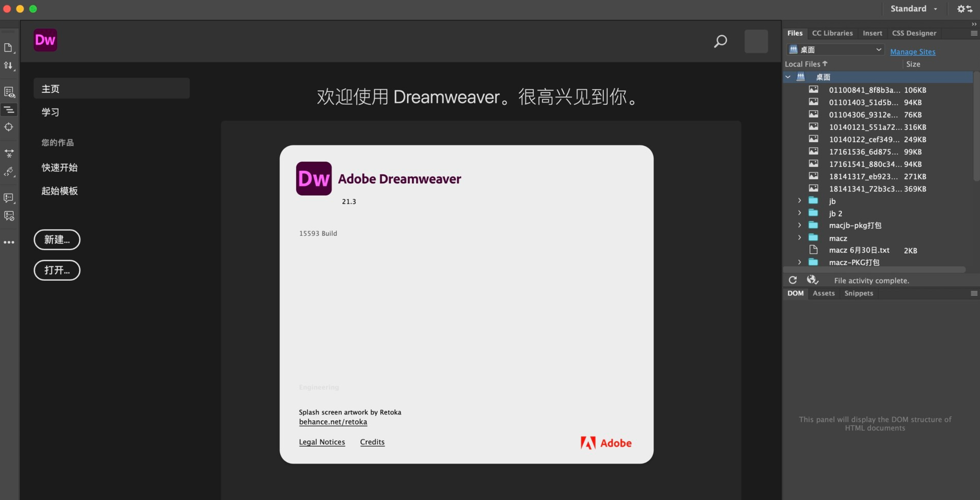Click the search/find icon in toolbar

pos(721,41)
